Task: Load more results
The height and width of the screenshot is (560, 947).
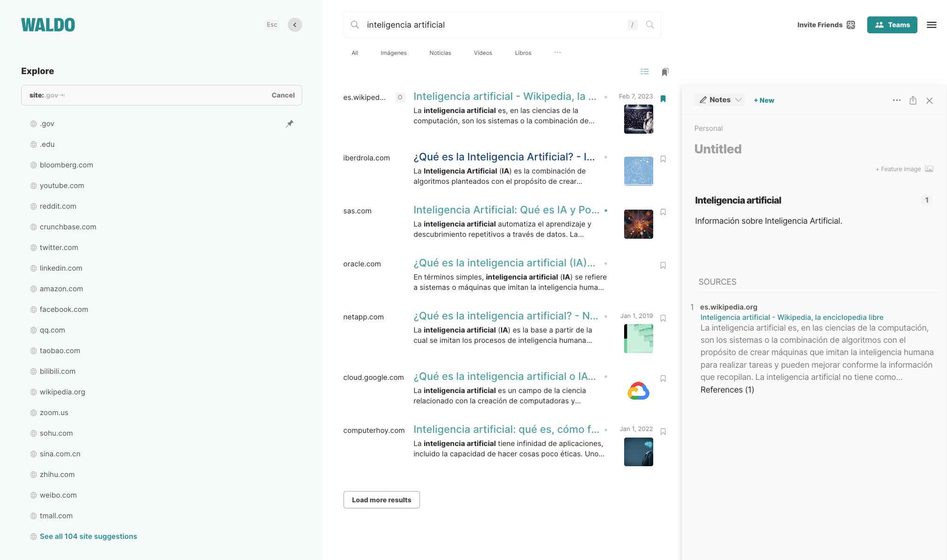Action: click(382, 500)
